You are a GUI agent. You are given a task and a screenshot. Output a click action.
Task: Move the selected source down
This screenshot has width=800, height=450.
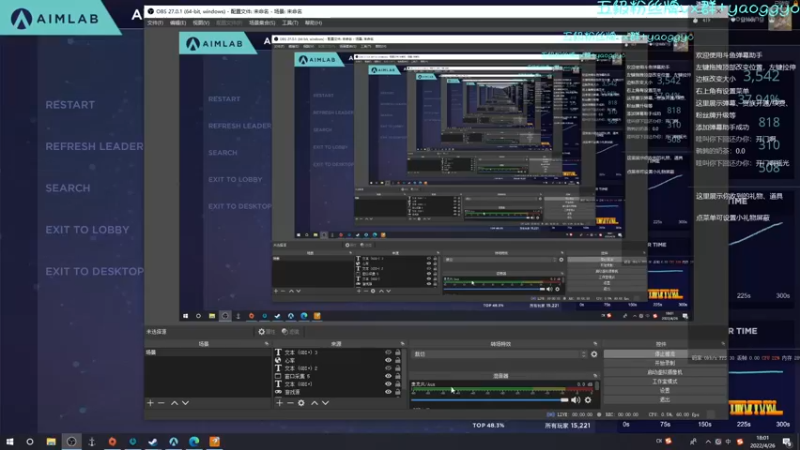coord(325,403)
